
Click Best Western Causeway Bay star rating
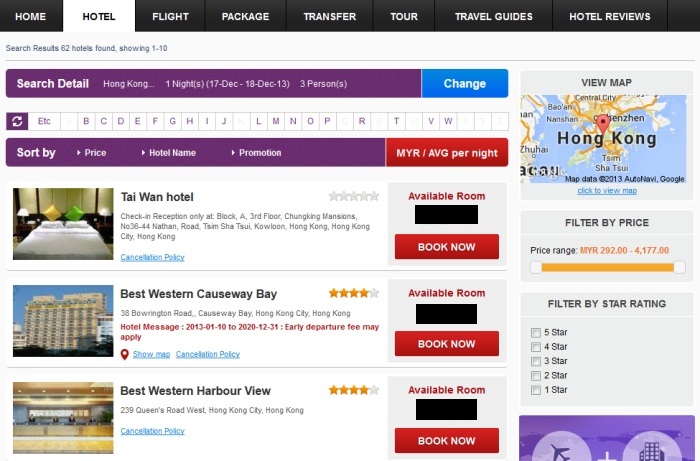point(354,293)
